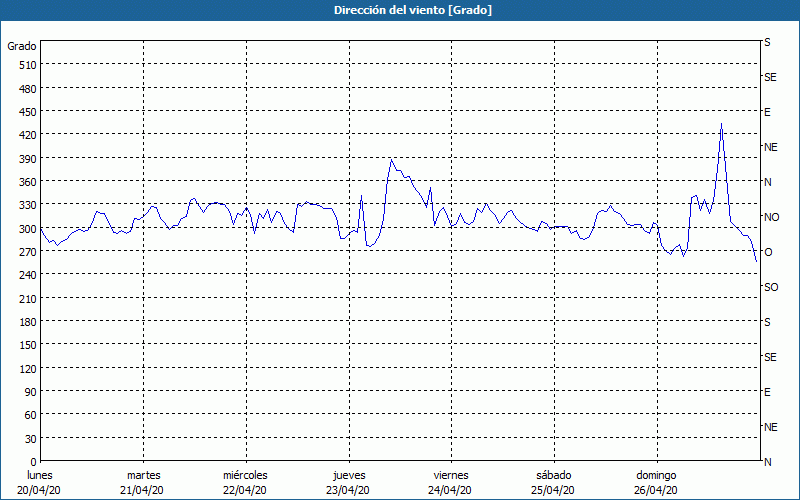Click the date 21/04/20

click(x=142, y=490)
